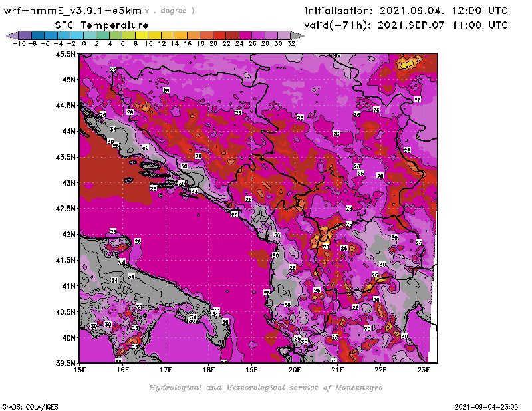Click the longitude label '23E'
532x411 pixels.
(424, 370)
